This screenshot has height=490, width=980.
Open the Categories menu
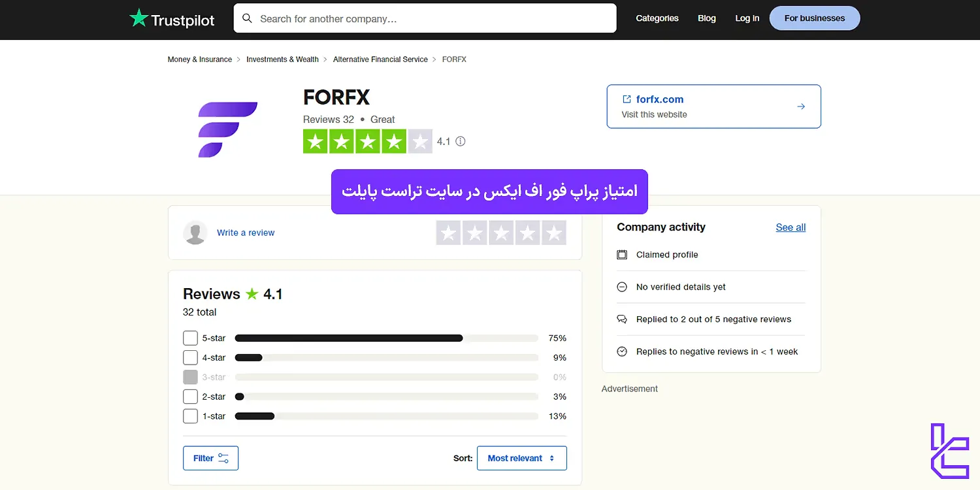(657, 18)
